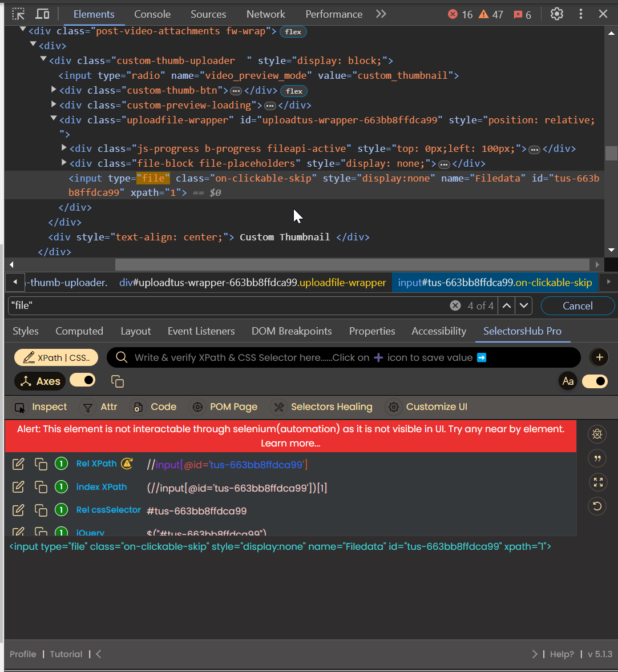Open the more tabs double chevron
Screen dimensions: 618x672
[381, 14]
